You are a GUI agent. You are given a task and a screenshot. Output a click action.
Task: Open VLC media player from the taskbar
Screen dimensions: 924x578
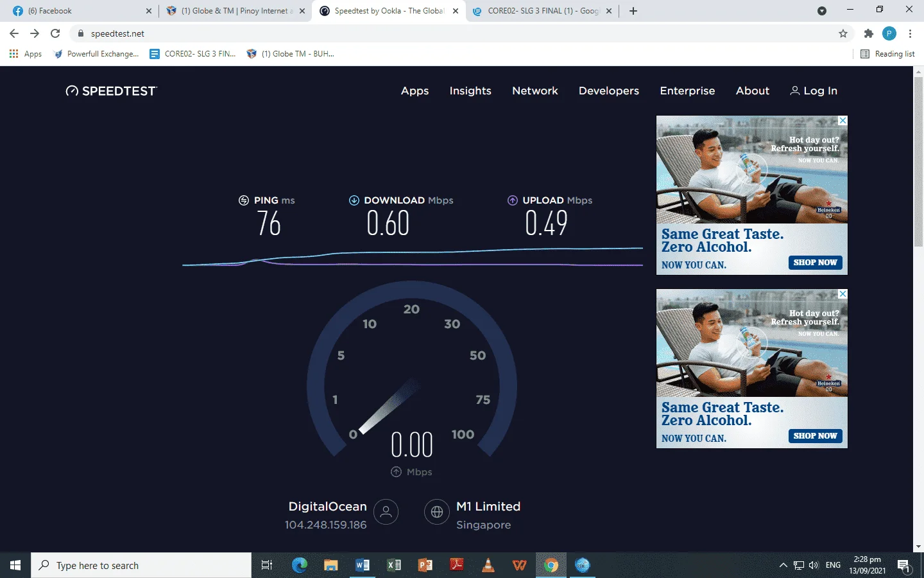click(488, 565)
